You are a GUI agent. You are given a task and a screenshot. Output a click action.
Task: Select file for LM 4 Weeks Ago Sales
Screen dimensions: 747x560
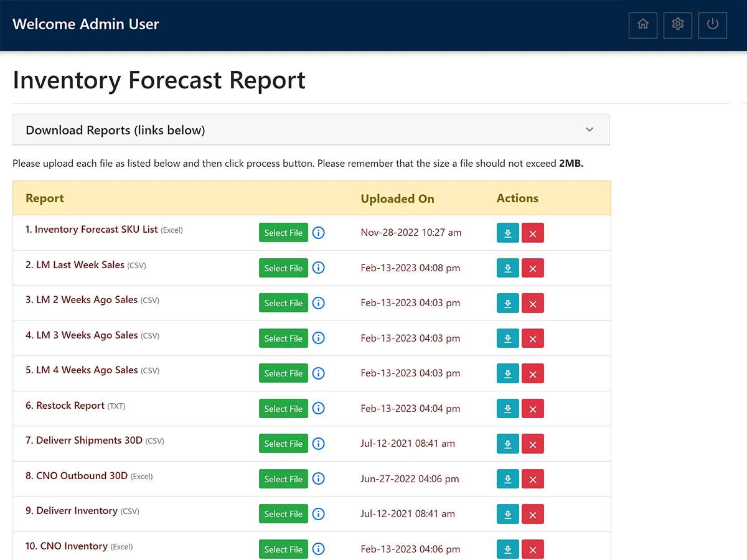(x=283, y=373)
